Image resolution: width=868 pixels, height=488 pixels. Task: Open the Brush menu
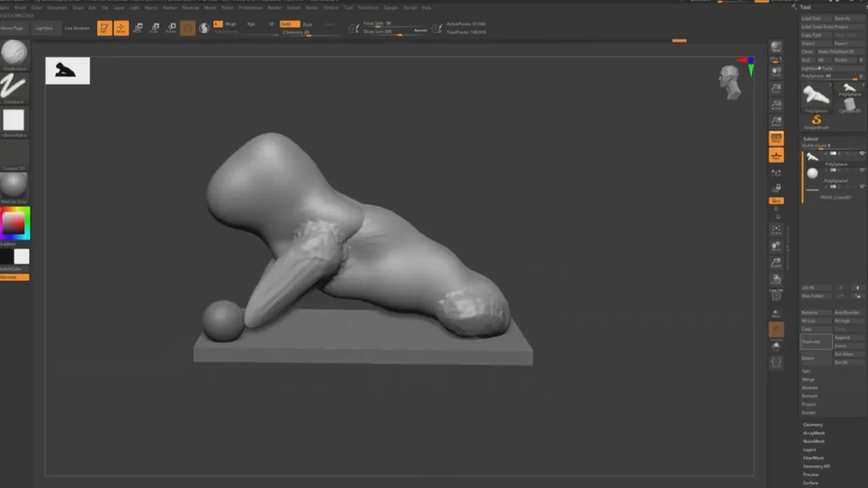click(x=20, y=7)
